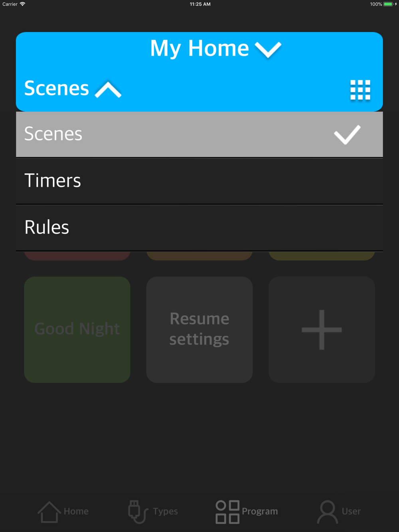Switch to the Types tab label
The height and width of the screenshot is (532, 399).
(165, 511)
